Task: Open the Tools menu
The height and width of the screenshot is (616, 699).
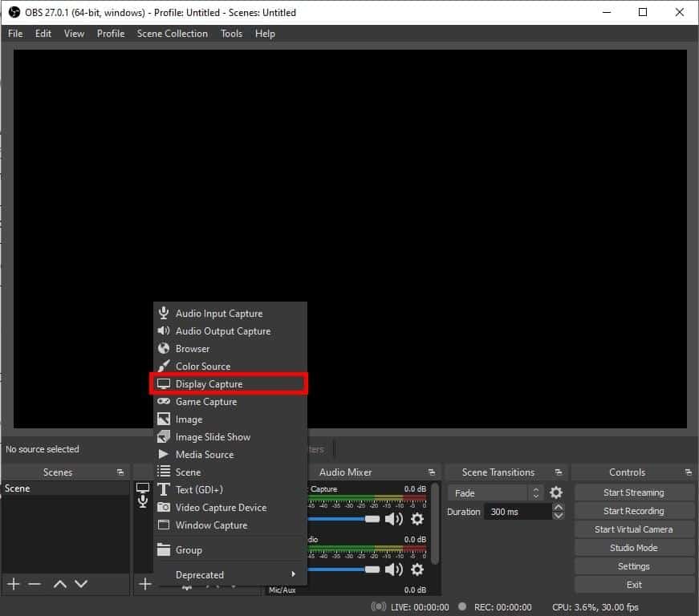Action: 231,34
